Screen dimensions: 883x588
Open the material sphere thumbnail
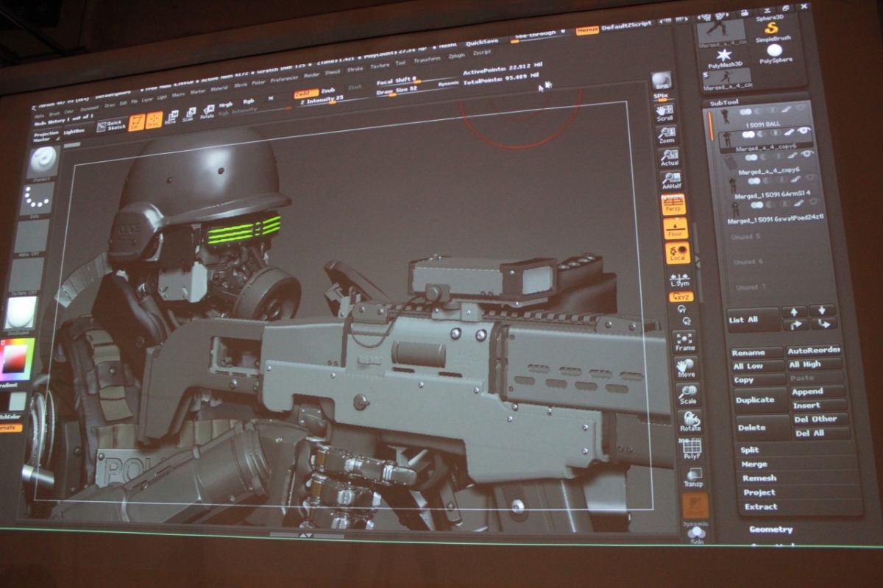coord(21,313)
